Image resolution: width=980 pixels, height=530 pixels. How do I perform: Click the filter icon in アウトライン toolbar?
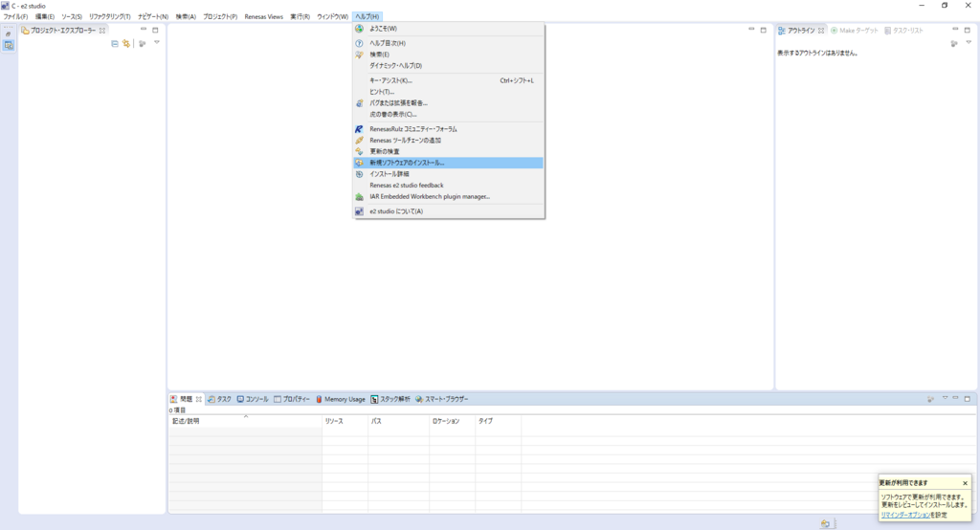click(x=954, y=44)
